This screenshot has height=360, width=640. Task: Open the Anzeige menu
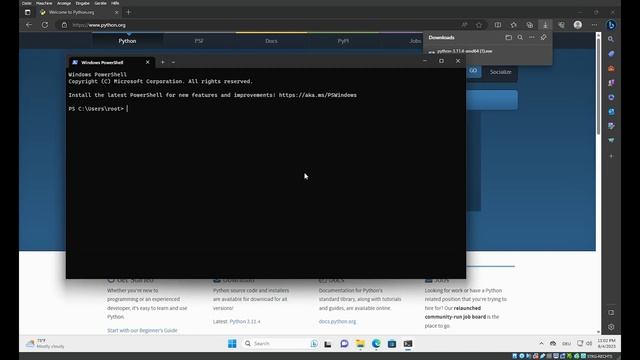click(64, 3)
